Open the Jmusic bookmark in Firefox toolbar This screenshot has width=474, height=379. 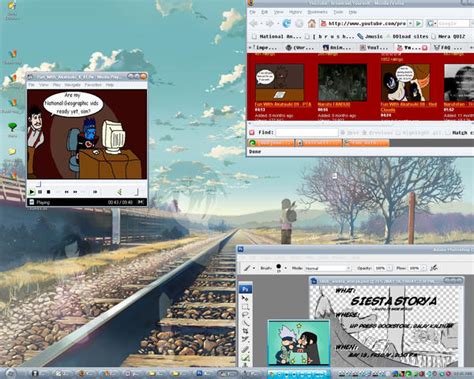pos(370,36)
